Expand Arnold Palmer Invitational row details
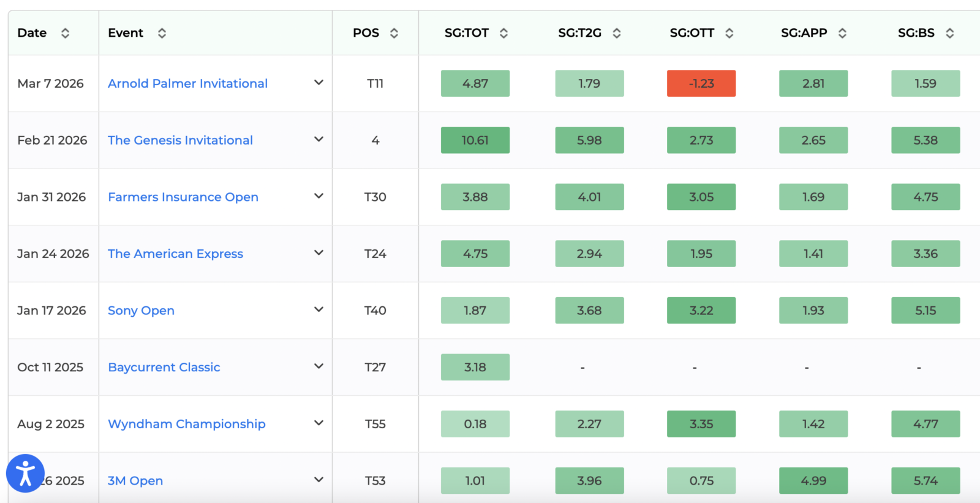980x503 pixels. pos(318,83)
